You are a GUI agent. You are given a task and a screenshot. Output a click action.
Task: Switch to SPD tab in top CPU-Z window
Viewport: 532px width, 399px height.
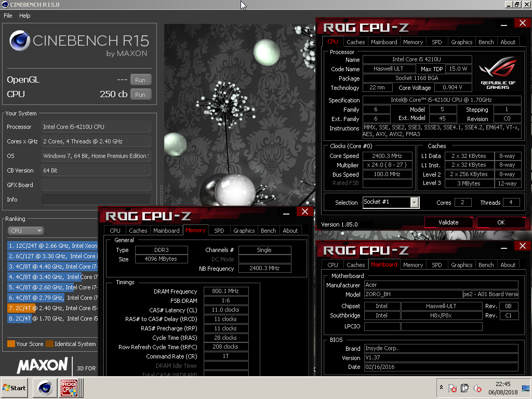[x=436, y=42]
